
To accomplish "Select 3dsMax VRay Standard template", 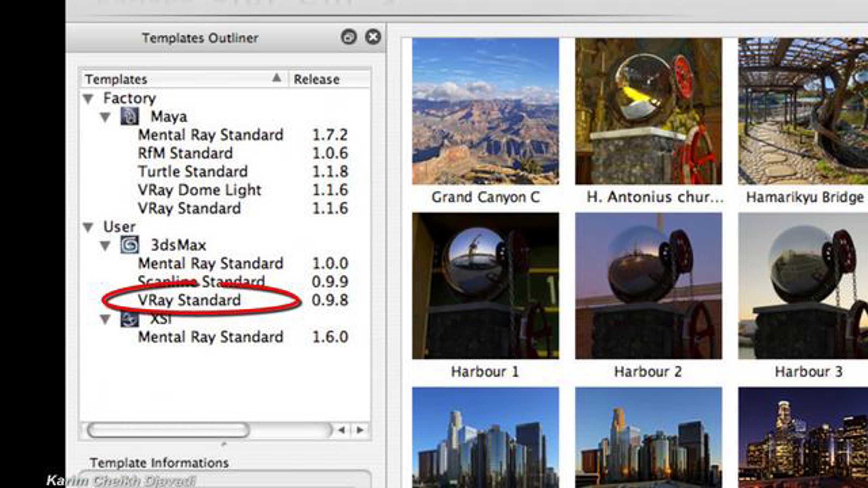I will click(x=189, y=300).
